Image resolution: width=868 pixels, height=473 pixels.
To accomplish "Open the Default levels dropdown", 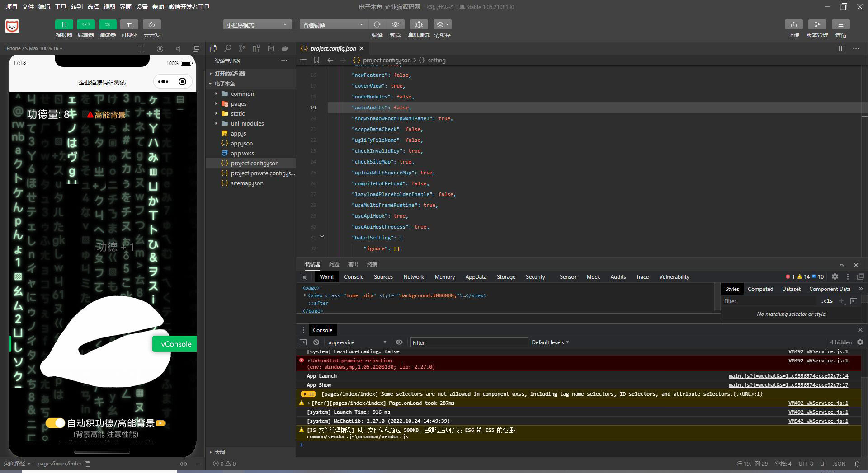I will 550,342.
